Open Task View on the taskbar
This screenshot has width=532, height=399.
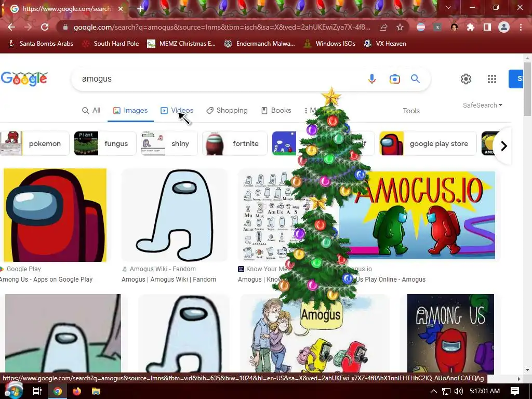click(37, 391)
